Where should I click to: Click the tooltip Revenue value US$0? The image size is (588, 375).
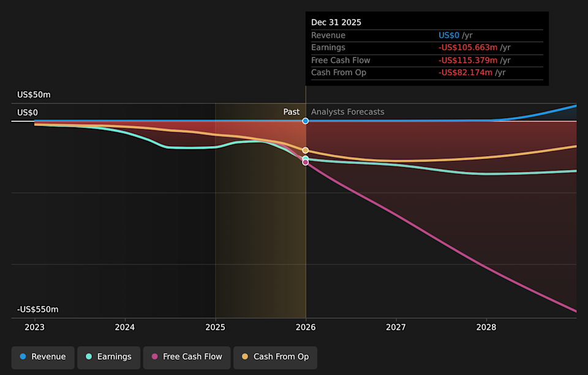point(449,35)
